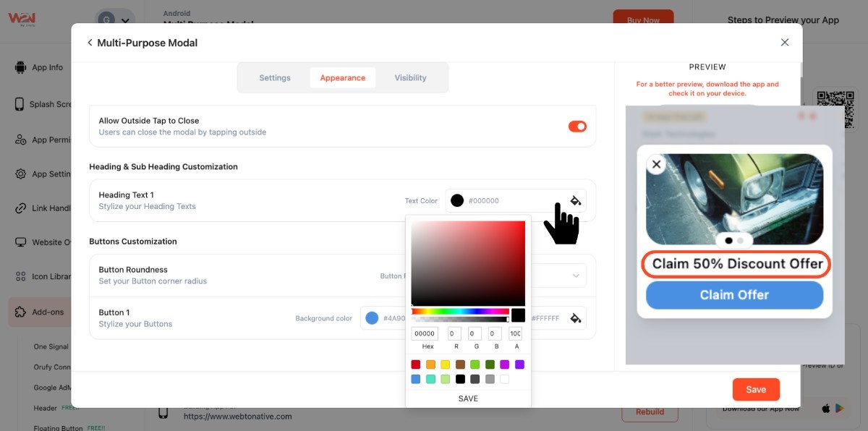
Task: Open the account dropdown next to avatar
Action: coord(126,21)
